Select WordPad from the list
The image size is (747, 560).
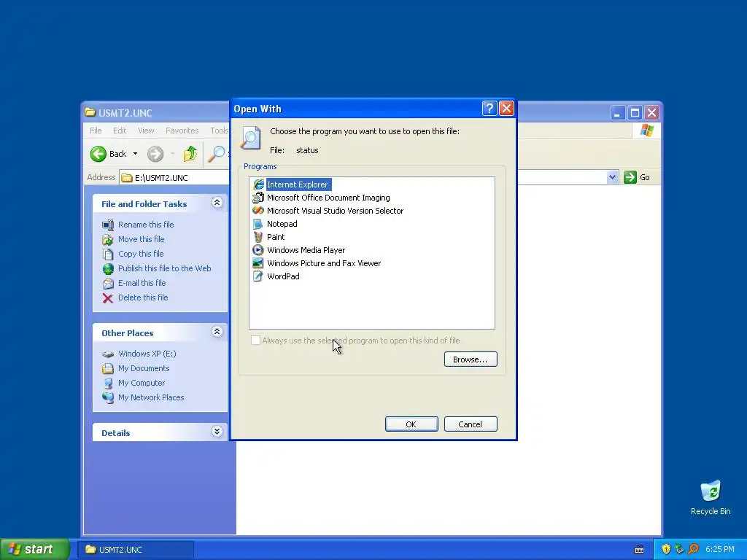tap(283, 276)
